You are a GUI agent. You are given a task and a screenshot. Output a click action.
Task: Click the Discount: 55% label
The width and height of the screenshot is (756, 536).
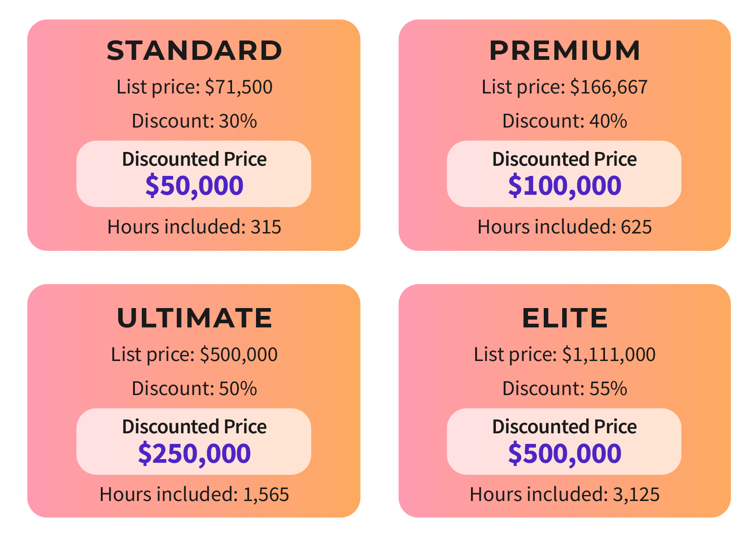(564, 389)
